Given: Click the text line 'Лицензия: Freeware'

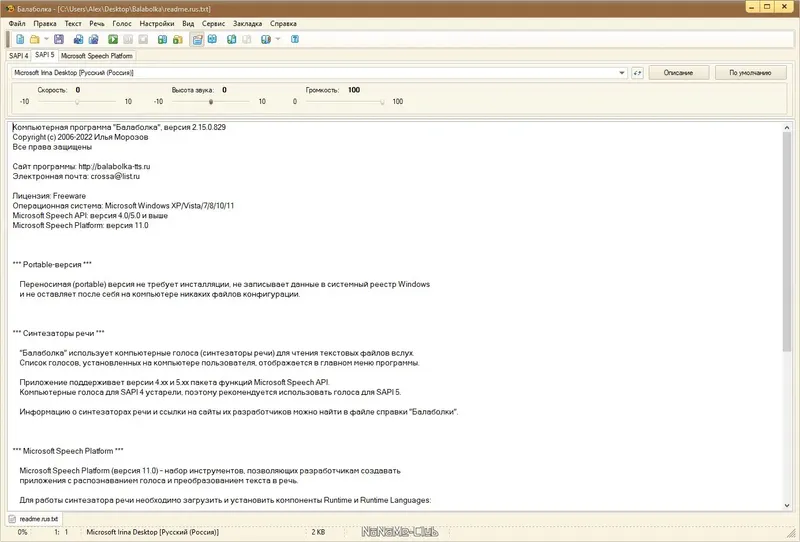Looking at the screenshot, I should coord(49,196).
